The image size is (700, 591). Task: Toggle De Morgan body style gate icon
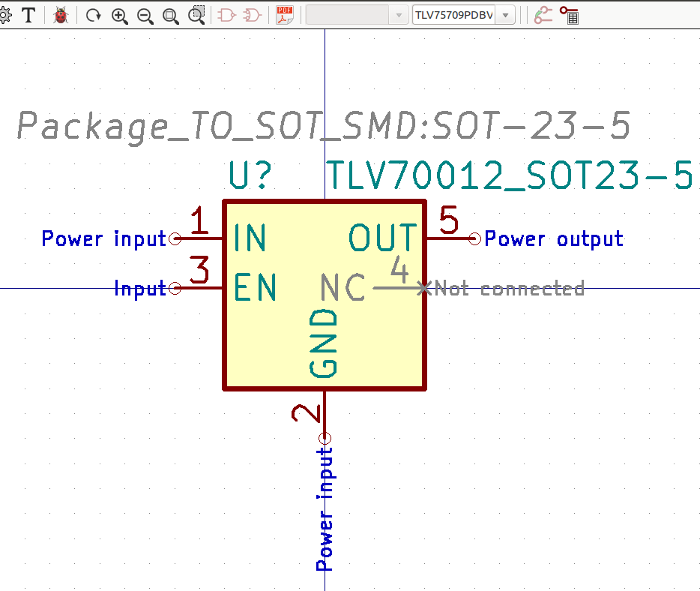253,15
